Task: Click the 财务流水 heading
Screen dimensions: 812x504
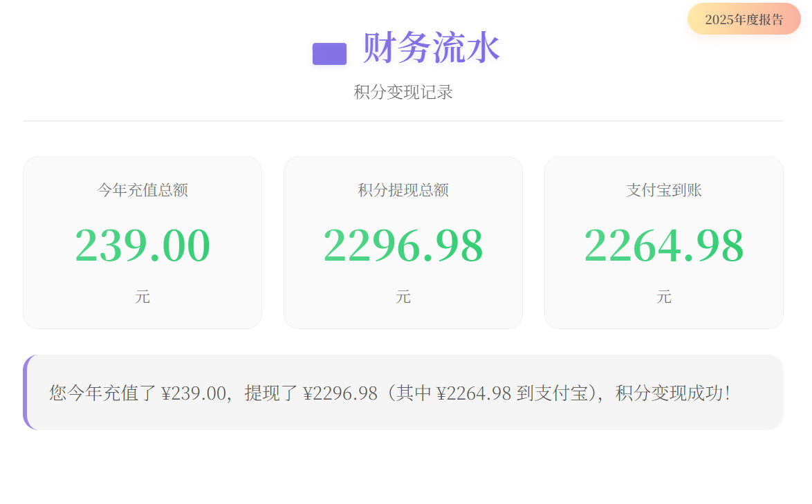Action: click(x=430, y=49)
